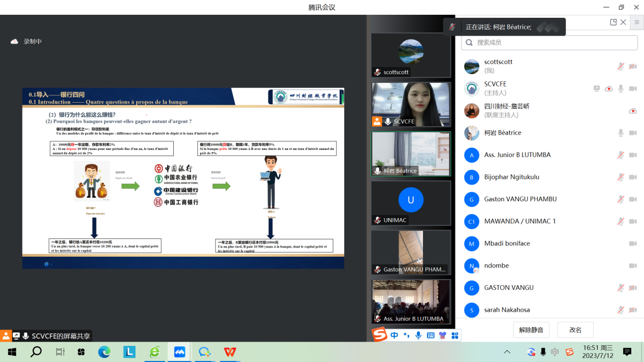
Task: Open WPS Office from the taskbar
Action: point(230,352)
